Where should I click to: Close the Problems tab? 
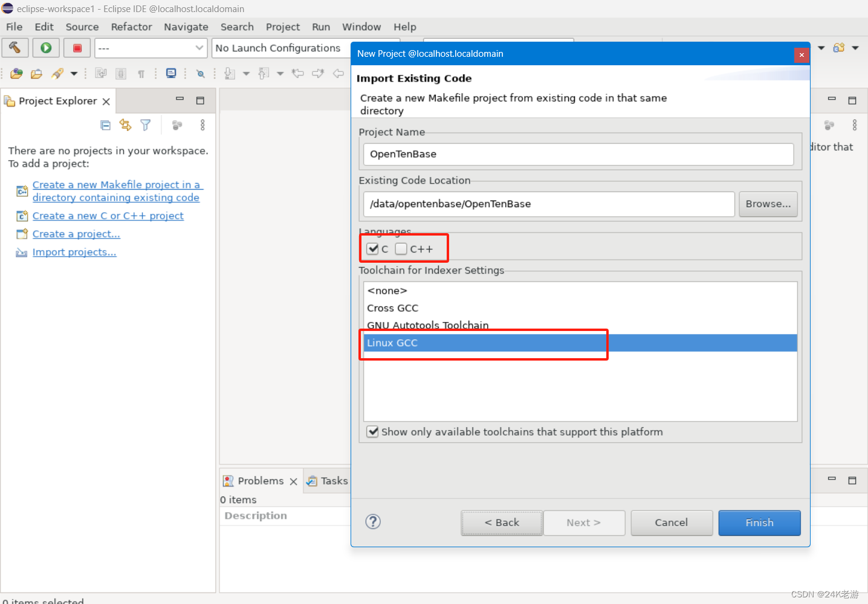[x=294, y=481]
